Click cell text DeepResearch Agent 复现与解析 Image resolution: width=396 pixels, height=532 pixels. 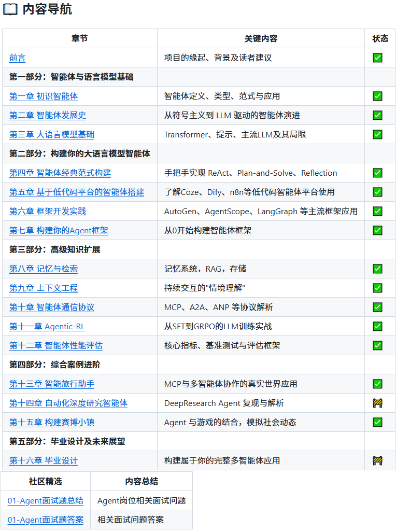pos(224,403)
